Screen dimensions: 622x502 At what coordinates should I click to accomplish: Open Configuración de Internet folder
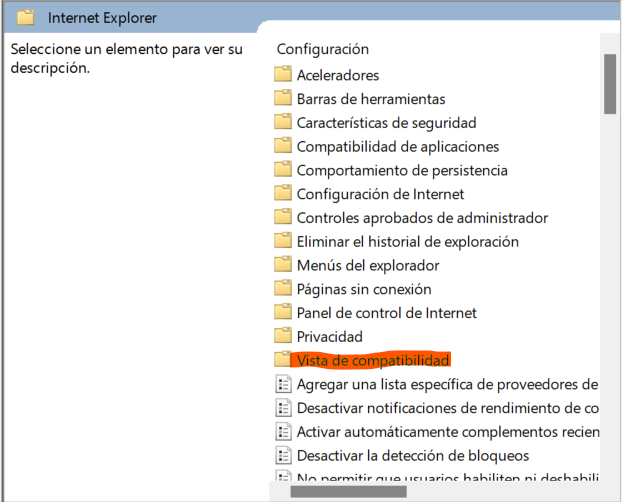380,194
